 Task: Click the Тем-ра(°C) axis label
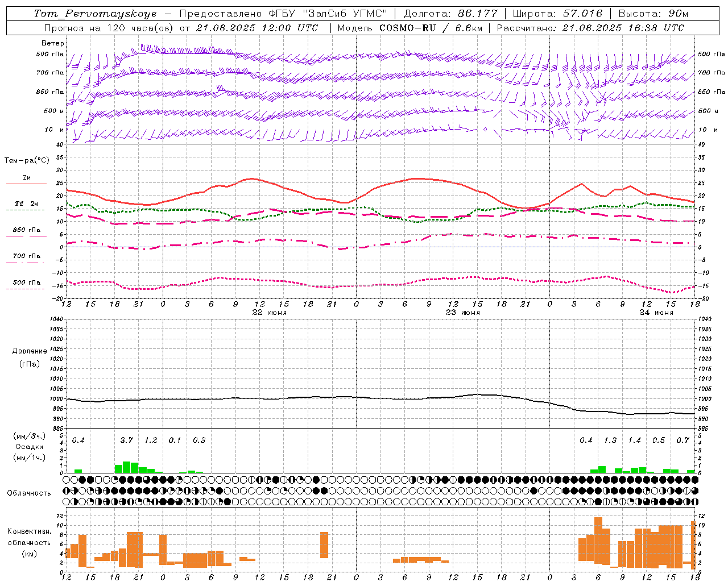[x=27, y=161]
